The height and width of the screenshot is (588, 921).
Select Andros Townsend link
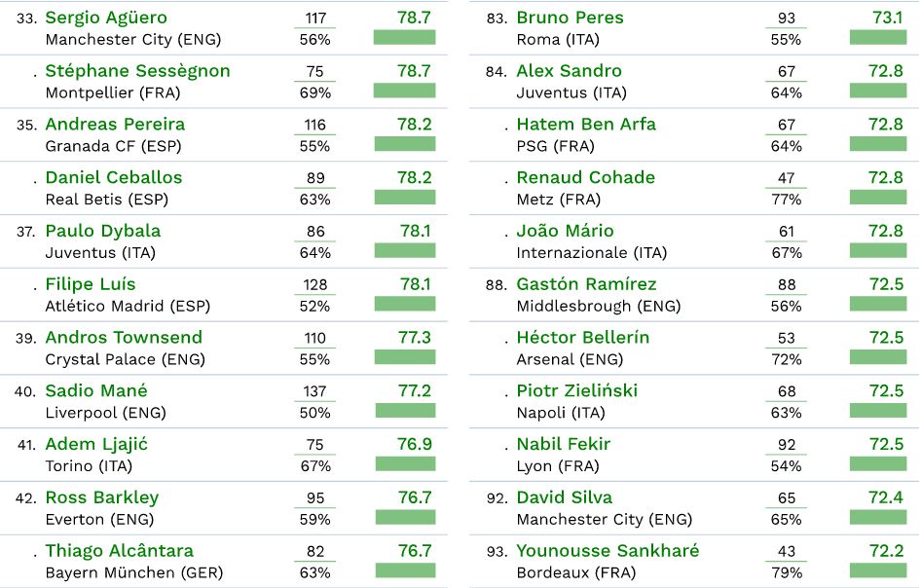click(124, 337)
